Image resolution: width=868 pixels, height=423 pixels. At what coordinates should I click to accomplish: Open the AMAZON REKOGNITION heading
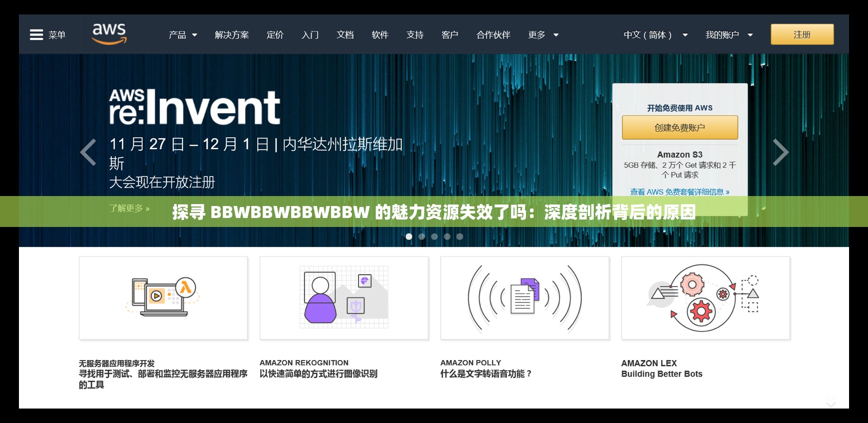[304, 363]
